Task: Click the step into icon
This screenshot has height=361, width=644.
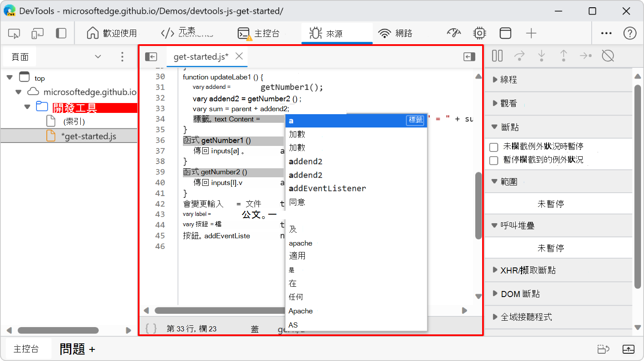Action: (x=542, y=56)
